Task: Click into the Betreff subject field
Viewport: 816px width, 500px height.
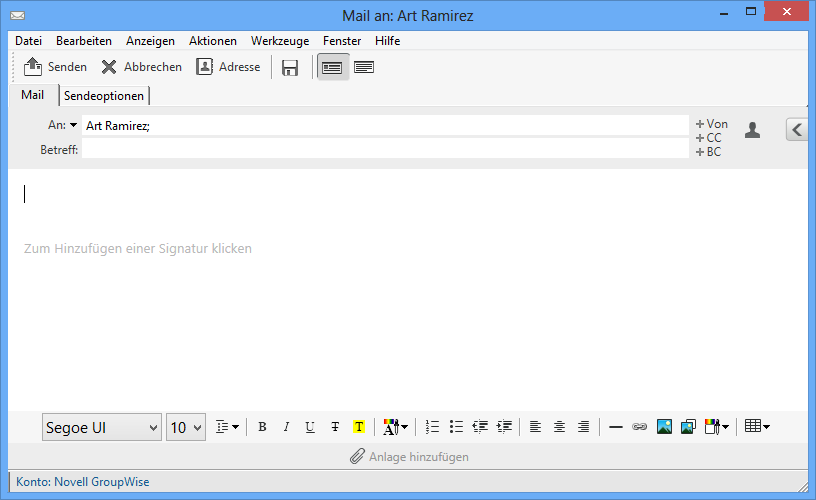Action: pyautogui.click(x=385, y=150)
